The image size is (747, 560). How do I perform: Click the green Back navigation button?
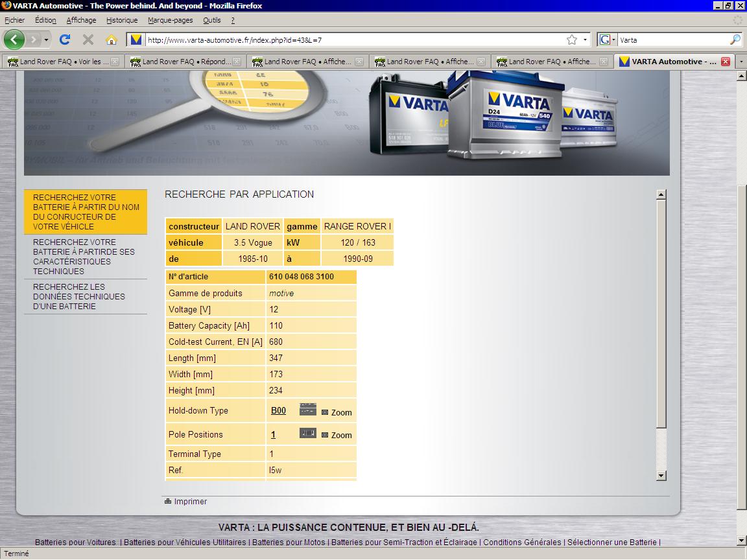14,40
